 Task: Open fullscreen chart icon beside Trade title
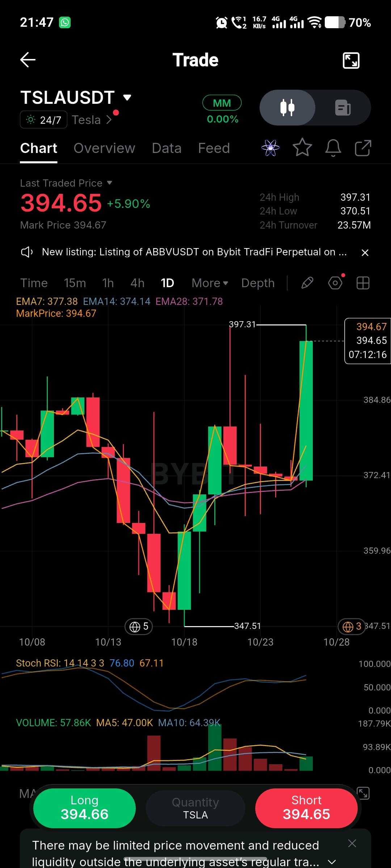tap(351, 60)
